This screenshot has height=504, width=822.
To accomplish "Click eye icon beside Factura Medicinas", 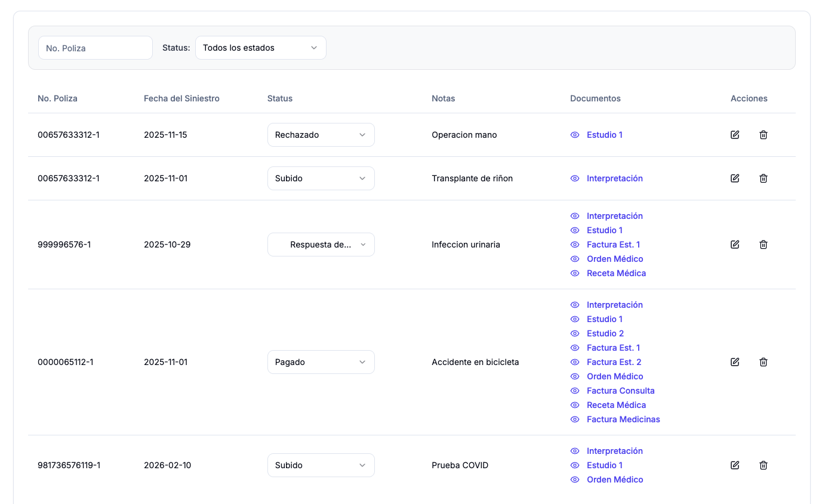I will pos(575,419).
